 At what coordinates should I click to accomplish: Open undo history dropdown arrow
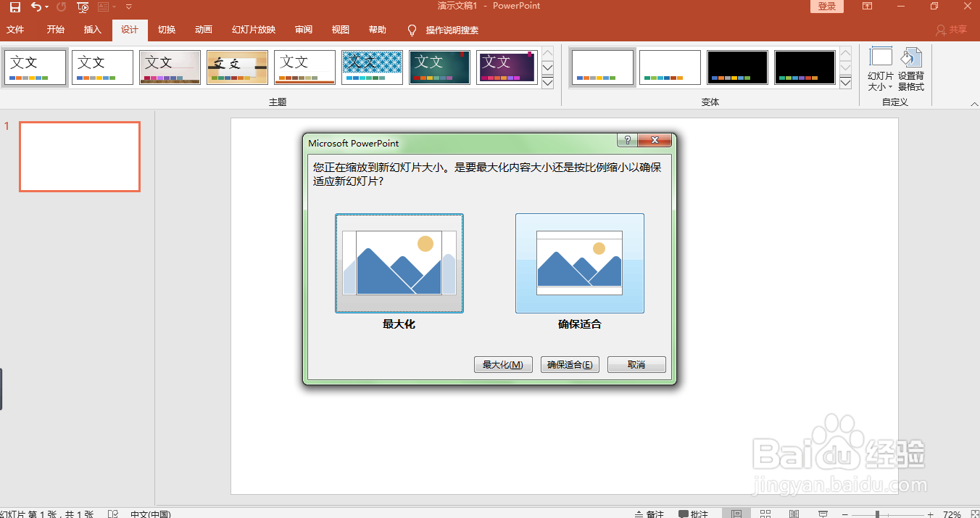46,7
